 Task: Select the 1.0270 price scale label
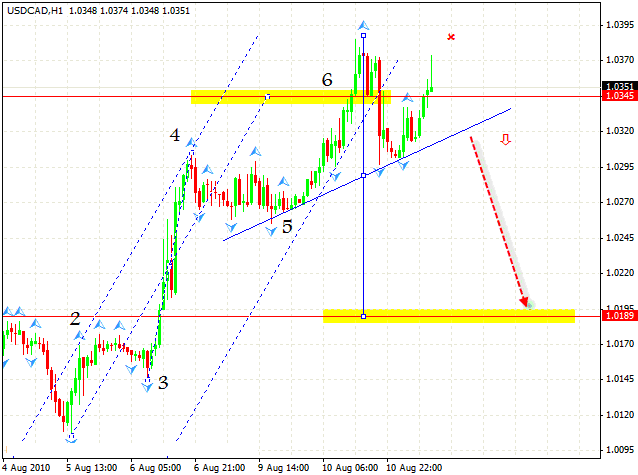(620, 202)
